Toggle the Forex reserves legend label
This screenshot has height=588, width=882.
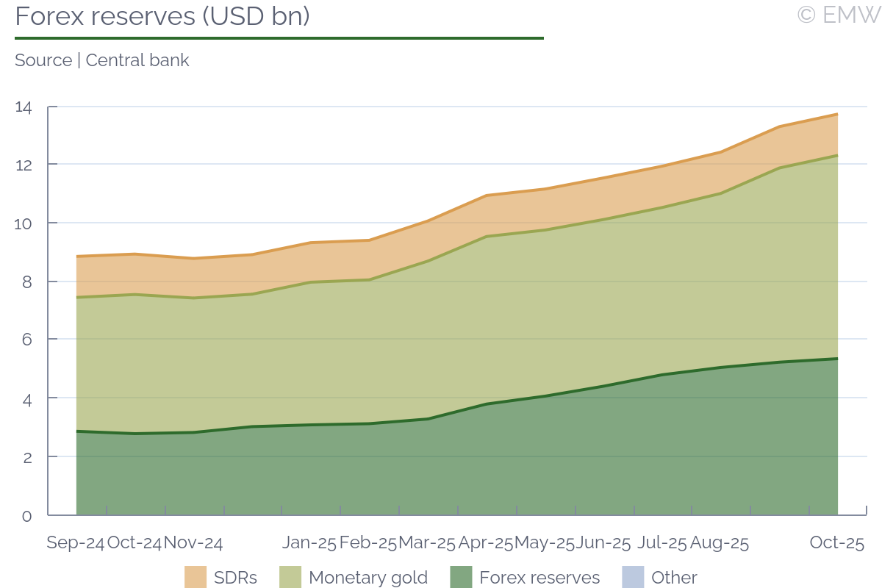click(539, 578)
